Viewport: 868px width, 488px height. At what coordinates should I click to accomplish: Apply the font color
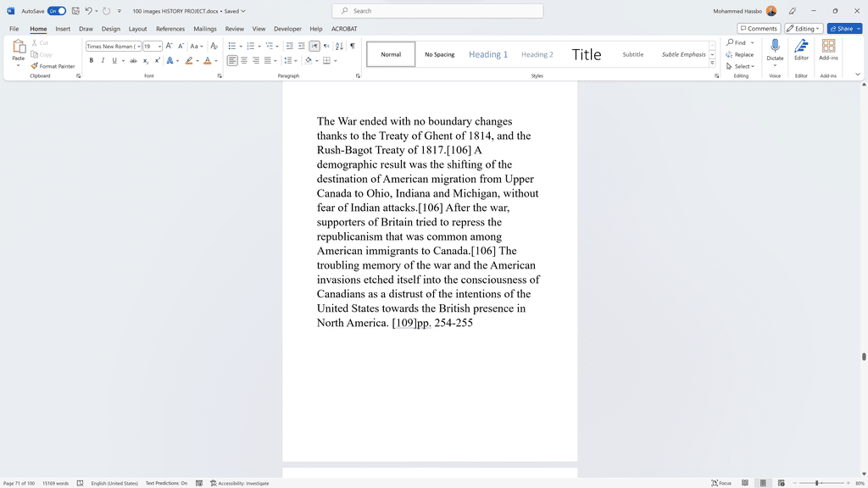tap(208, 61)
